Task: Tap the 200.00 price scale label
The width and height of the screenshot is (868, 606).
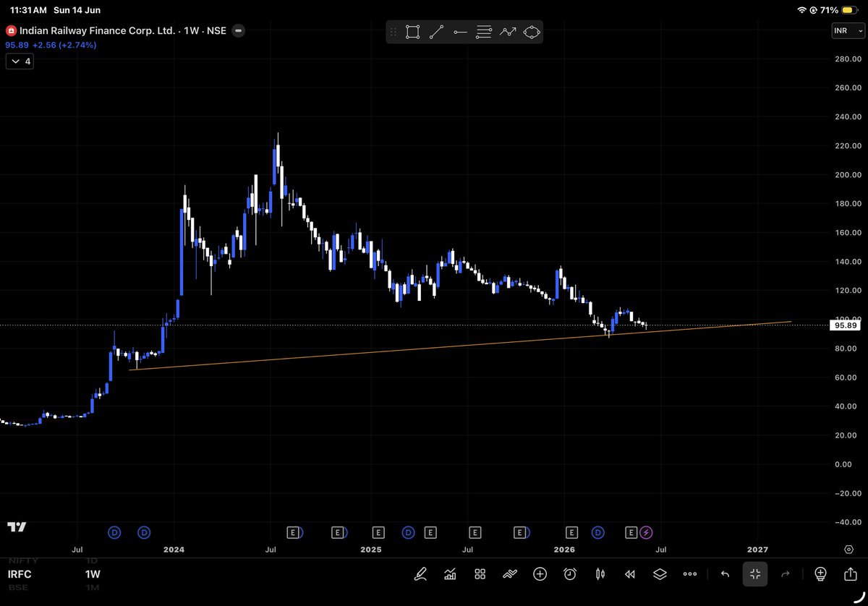Action: click(847, 174)
